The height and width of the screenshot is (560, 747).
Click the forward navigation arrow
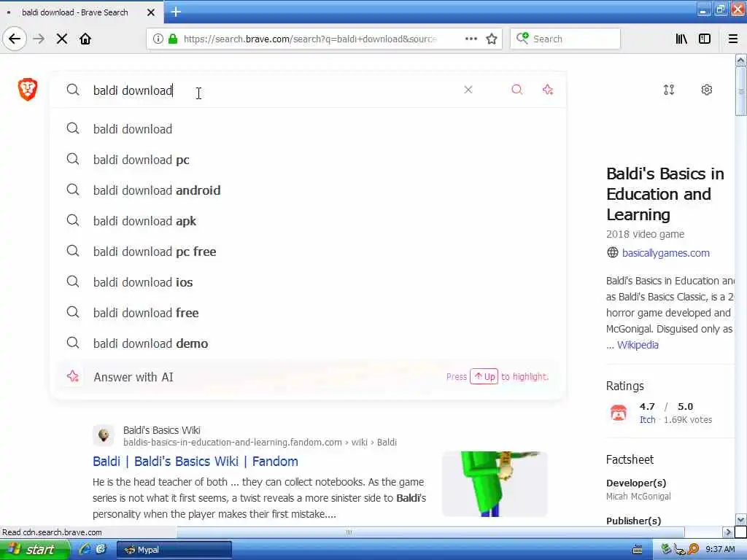pos(39,39)
